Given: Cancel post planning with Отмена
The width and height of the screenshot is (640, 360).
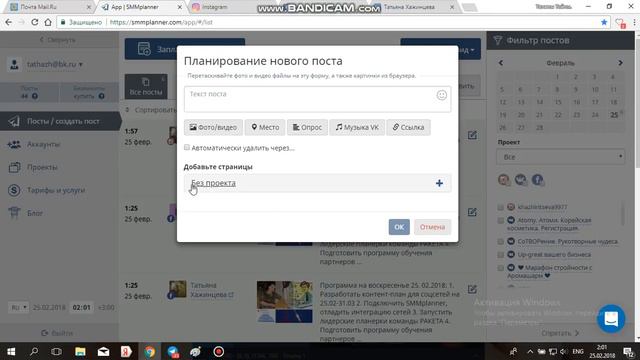Looking at the screenshot, I should tap(432, 227).
